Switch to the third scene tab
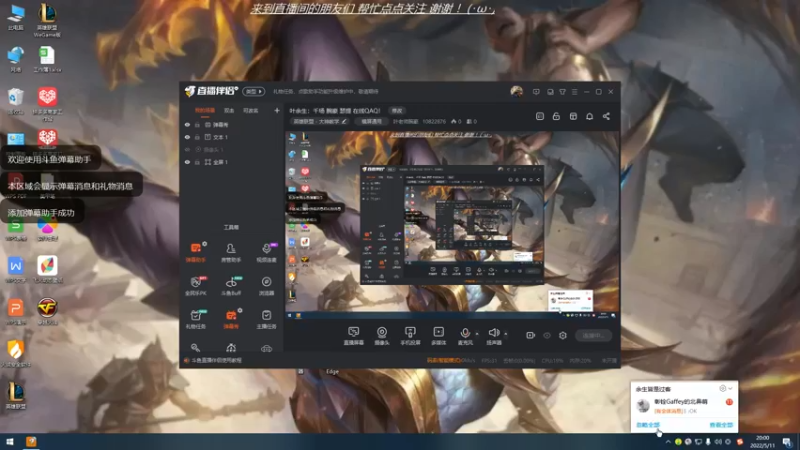This screenshot has width=800, height=450. (x=251, y=110)
